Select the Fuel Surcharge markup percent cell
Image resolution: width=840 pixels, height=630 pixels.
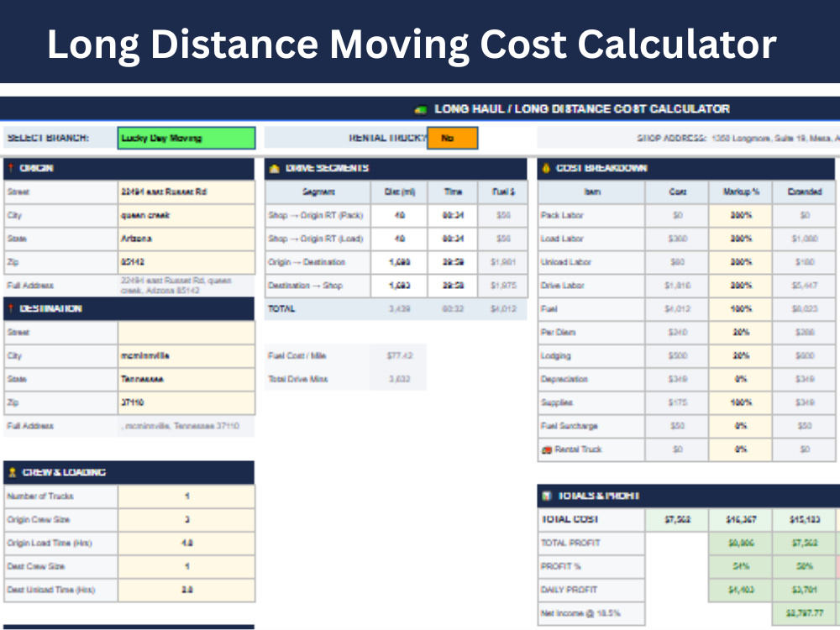[x=740, y=426]
